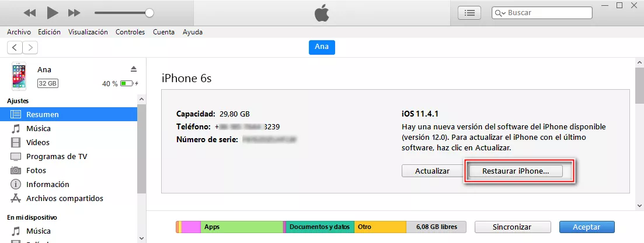
Task: Click the 40 % battery text
Action: (x=110, y=83)
